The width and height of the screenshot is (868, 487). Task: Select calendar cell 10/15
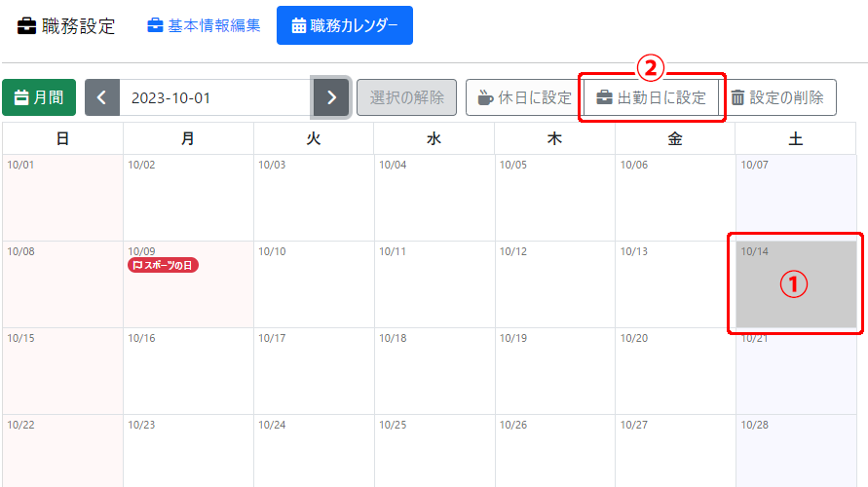(x=62, y=371)
